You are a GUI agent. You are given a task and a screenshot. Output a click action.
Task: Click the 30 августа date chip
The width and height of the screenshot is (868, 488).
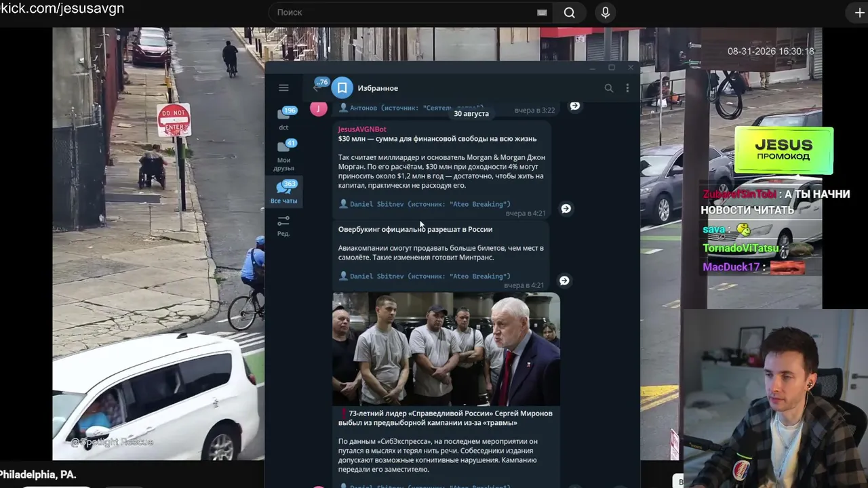(471, 113)
